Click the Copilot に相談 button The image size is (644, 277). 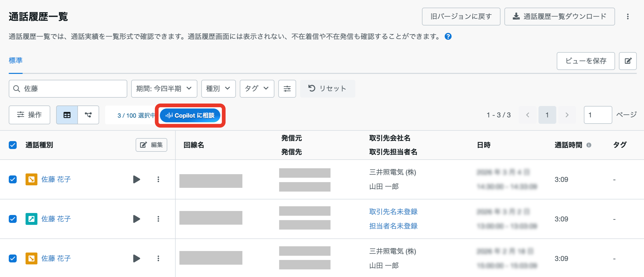190,115
